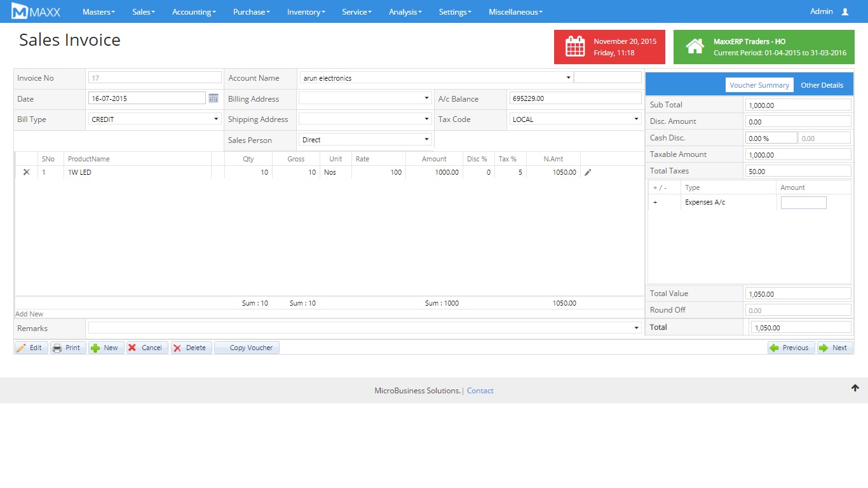
Task: Click the scroll-to-top arrow in footer
Action: [855, 388]
